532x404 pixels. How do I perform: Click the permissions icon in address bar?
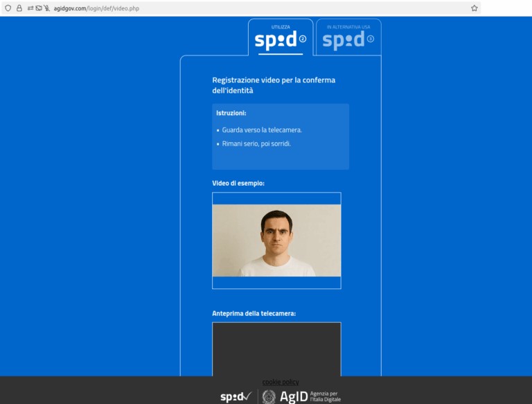(30, 8)
